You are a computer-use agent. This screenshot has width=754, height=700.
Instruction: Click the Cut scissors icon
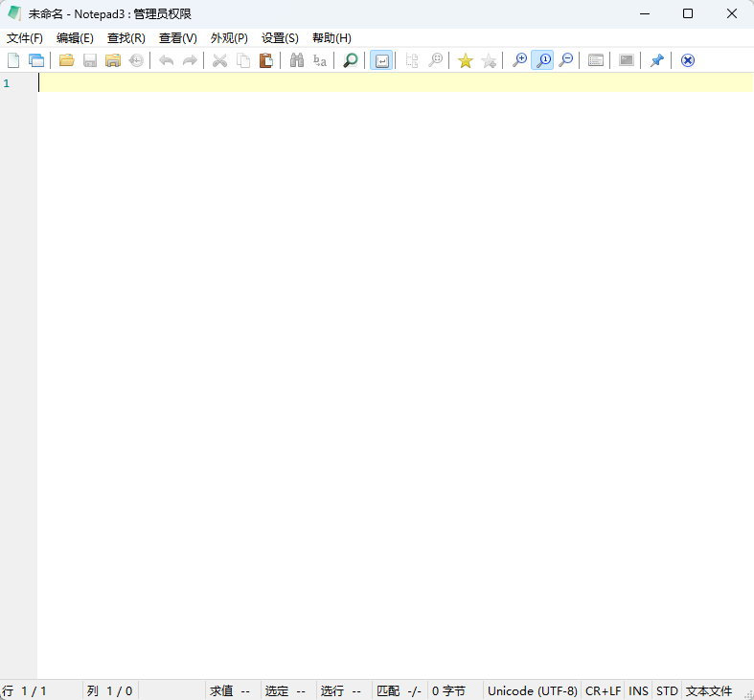(219, 60)
